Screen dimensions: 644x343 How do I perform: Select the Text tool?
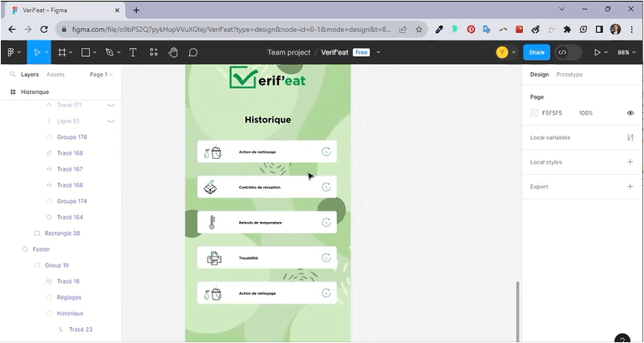pyautogui.click(x=132, y=52)
